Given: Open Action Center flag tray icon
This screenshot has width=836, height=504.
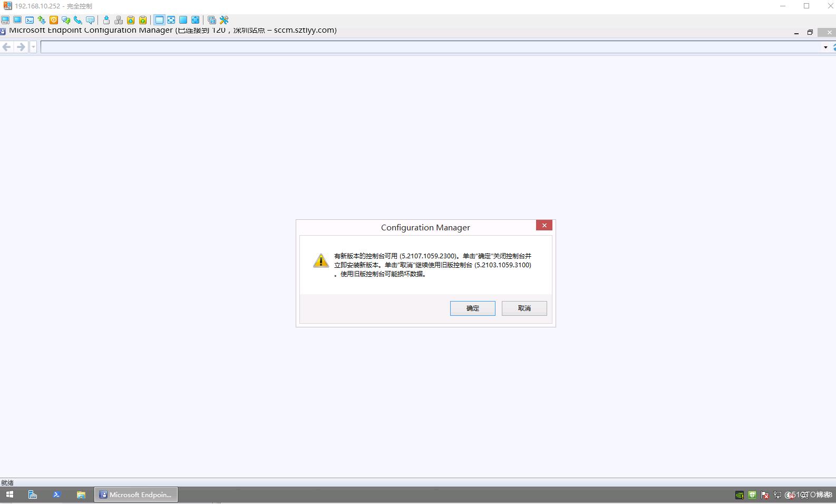Looking at the screenshot, I should coord(765,495).
